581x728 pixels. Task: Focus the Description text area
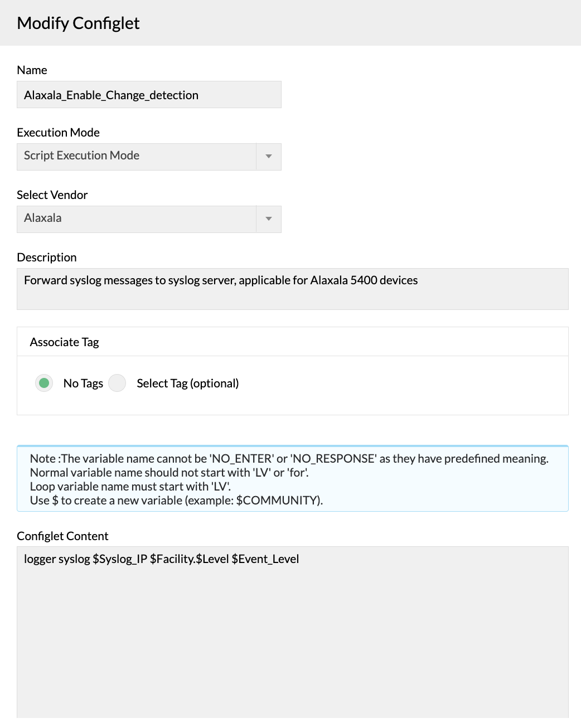(x=292, y=289)
